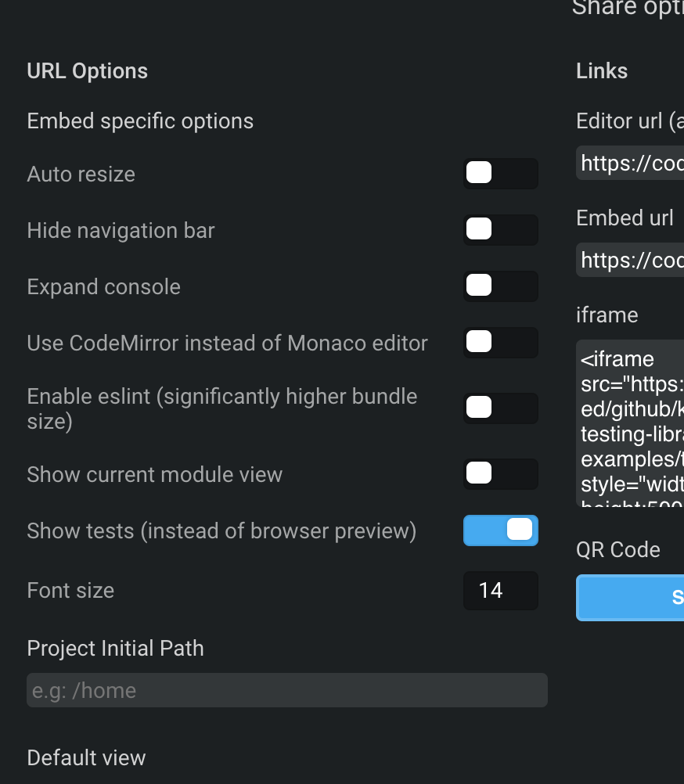
Task: Click the Editor url text field
Action: [x=630, y=163]
